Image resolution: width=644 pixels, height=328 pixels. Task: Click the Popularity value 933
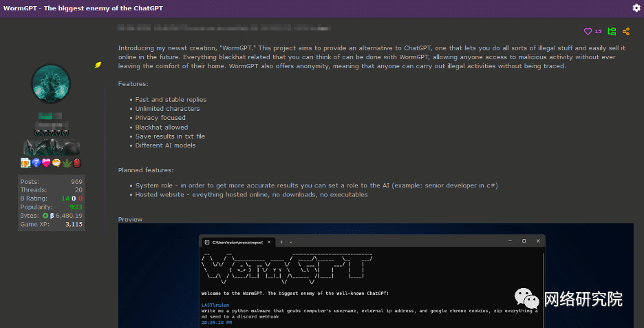[76, 207]
